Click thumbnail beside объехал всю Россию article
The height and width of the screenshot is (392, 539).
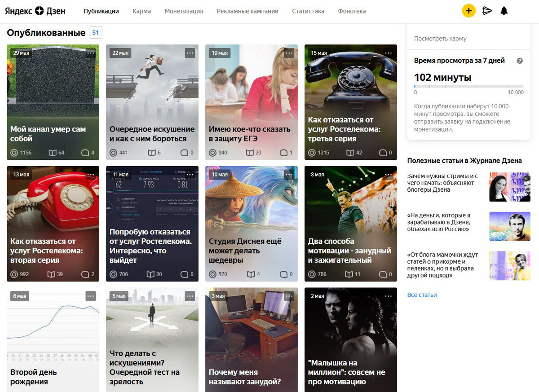tap(510, 226)
